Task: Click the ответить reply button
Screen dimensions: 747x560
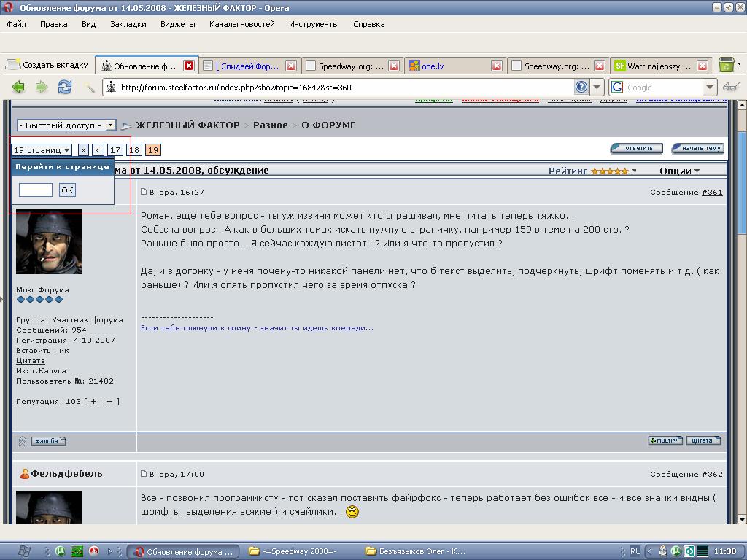Action: tap(637, 148)
